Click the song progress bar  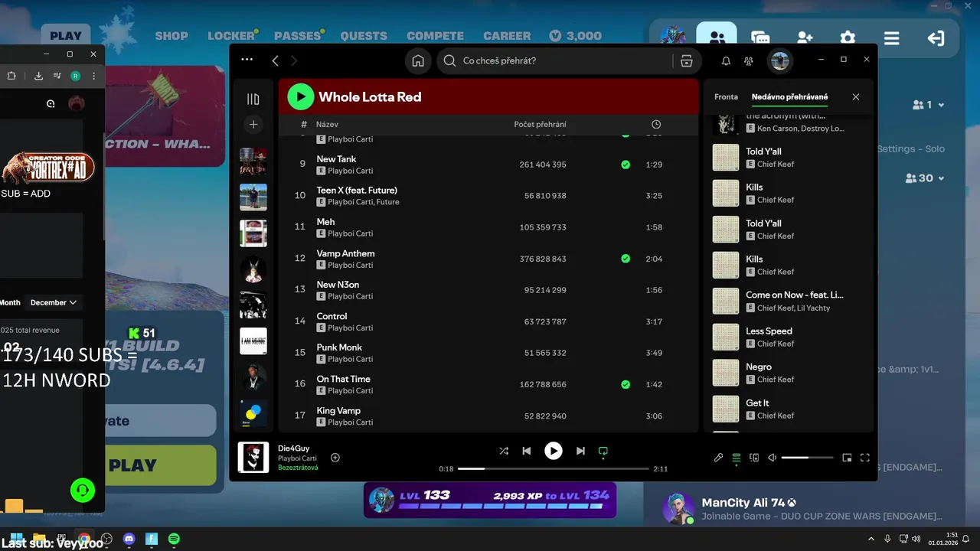pos(554,468)
